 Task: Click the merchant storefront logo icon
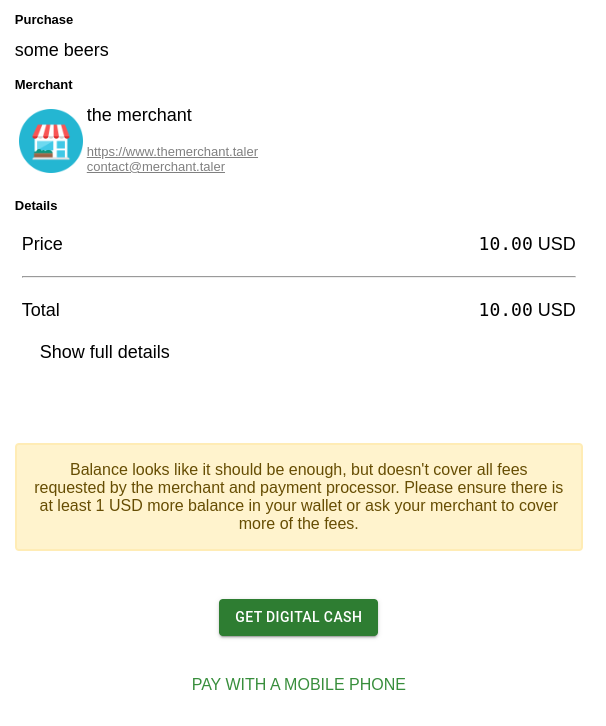(x=51, y=141)
